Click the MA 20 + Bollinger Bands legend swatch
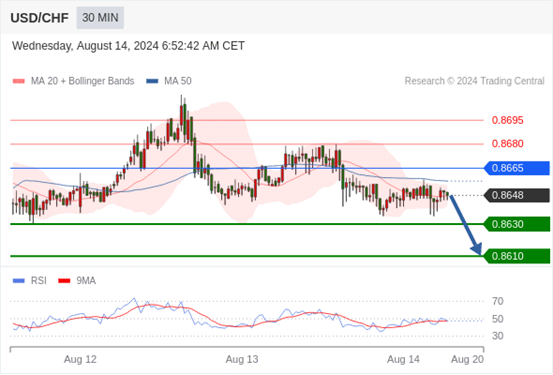The height and width of the screenshot is (375, 553). [19, 81]
